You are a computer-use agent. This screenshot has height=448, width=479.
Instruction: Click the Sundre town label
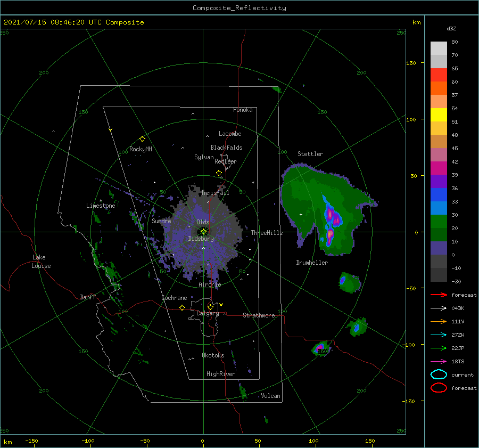point(161,221)
